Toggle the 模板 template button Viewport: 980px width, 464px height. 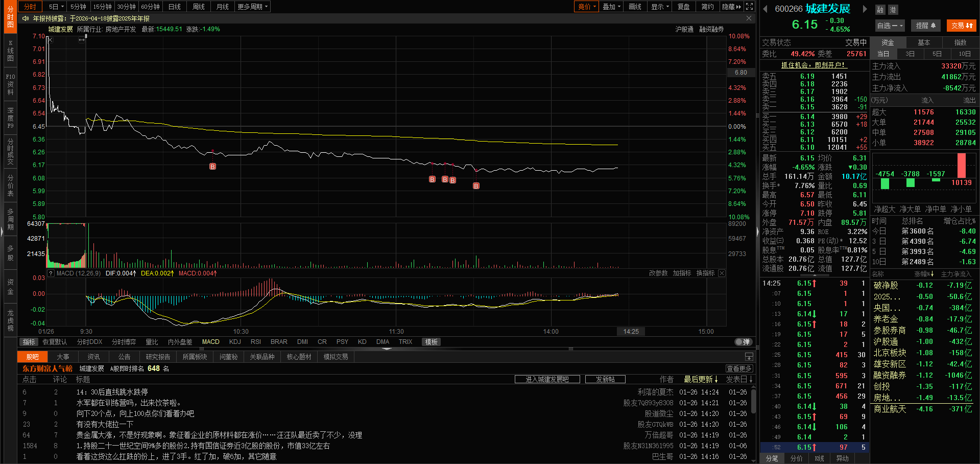(x=431, y=342)
